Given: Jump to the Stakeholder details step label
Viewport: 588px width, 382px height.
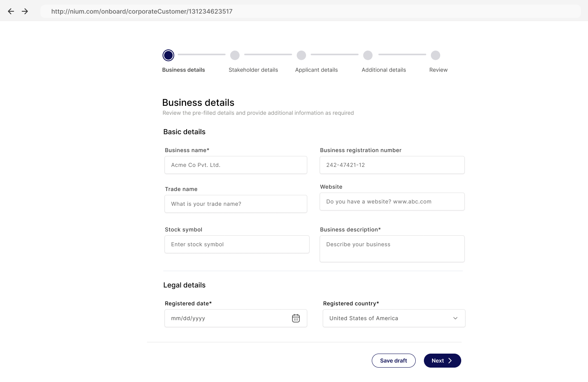Looking at the screenshot, I should pos(253,70).
